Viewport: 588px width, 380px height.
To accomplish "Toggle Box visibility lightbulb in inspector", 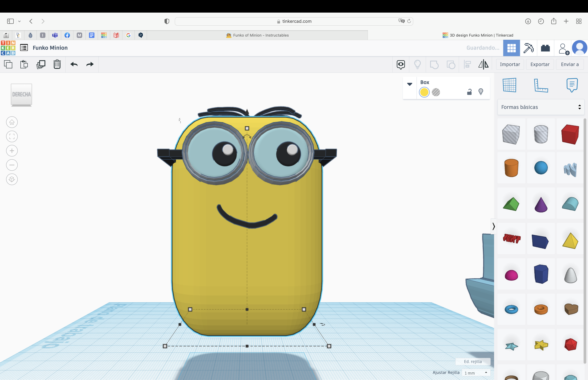I will 481,92.
